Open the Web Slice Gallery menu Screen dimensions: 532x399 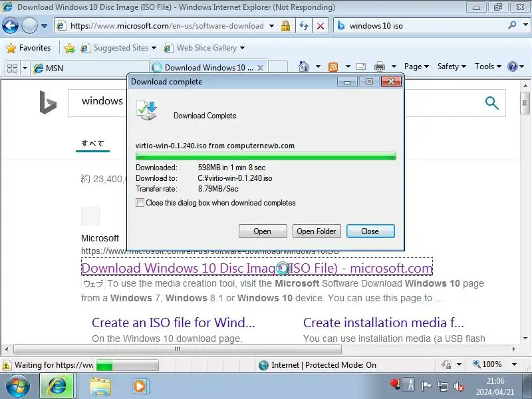point(204,48)
